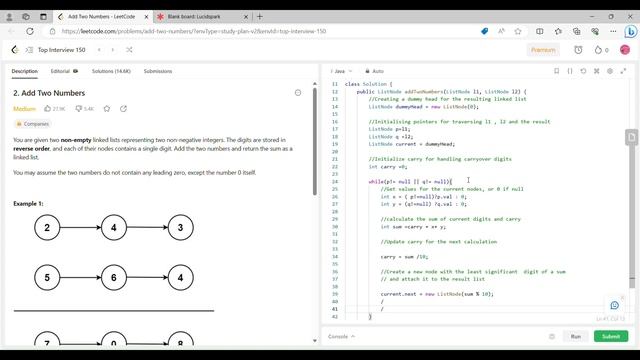
Task: Open browser tab actions menu icon
Action: 43,17
